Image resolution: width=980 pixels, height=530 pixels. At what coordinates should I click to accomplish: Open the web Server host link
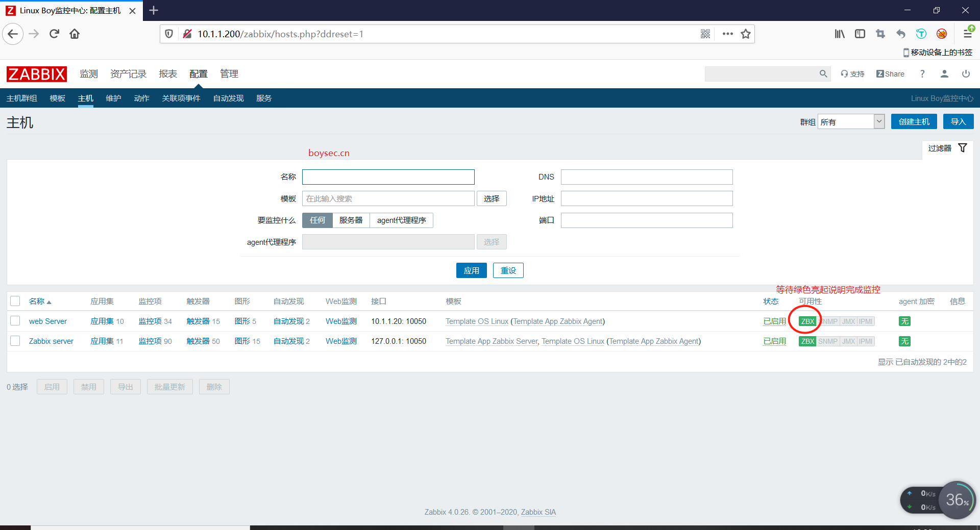tap(48, 321)
